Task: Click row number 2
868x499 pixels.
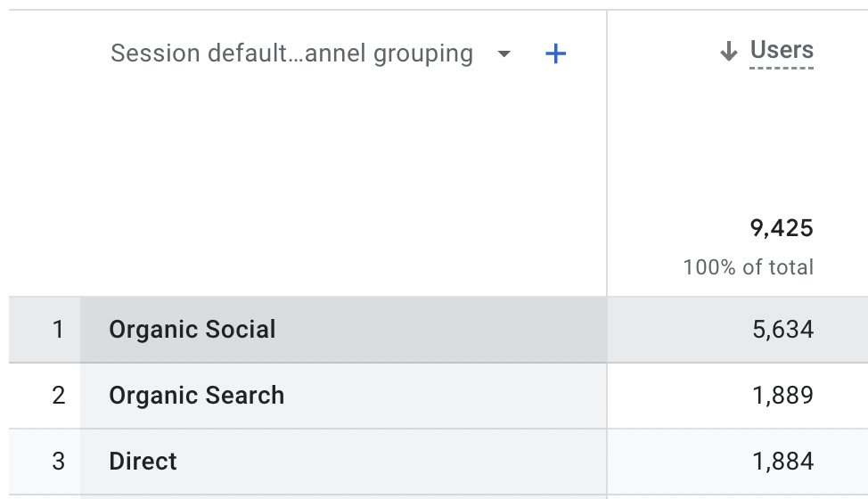Action: [58, 396]
